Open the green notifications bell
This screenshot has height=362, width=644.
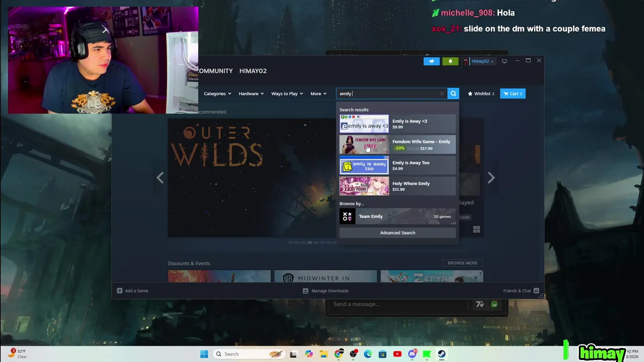pyautogui.click(x=450, y=61)
